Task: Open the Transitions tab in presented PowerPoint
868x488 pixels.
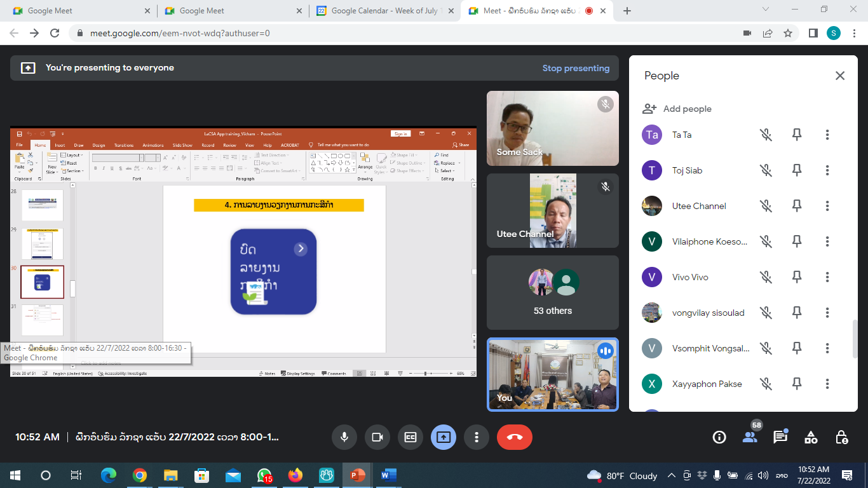Action: (x=124, y=145)
